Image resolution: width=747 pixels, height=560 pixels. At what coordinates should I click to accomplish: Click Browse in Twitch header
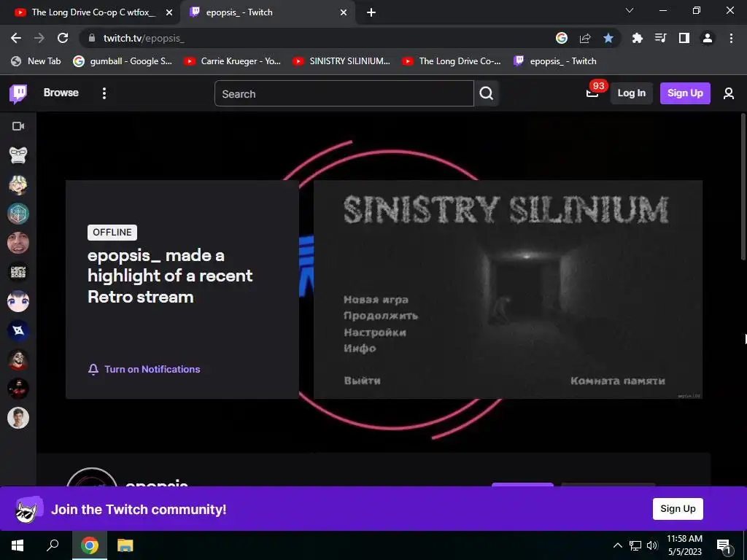(x=61, y=93)
